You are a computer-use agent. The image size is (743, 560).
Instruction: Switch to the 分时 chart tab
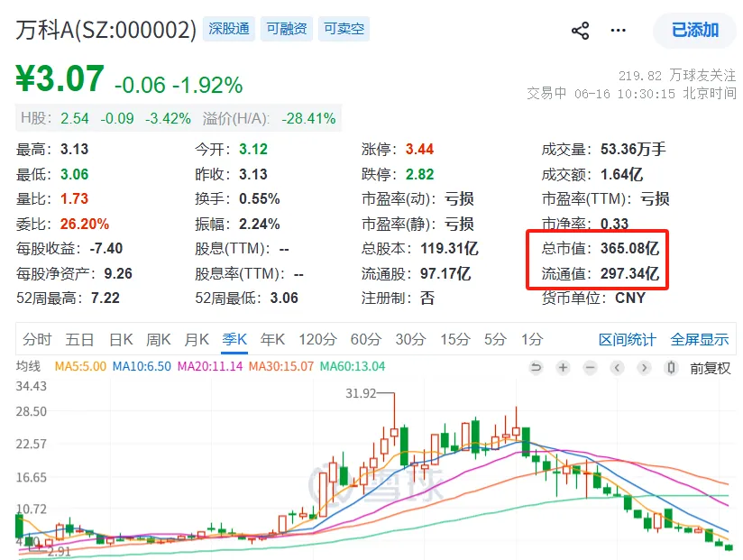click(x=37, y=339)
